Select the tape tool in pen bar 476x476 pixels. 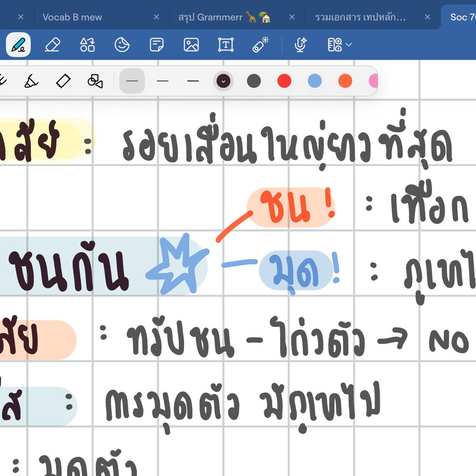tap(63, 81)
